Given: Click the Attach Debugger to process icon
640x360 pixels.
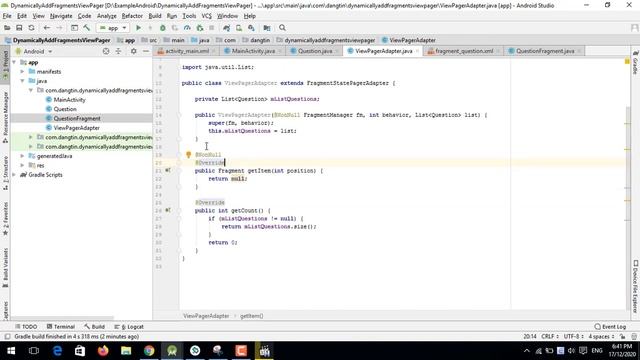Looking at the screenshot, I should pyautogui.click(x=200, y=28).
